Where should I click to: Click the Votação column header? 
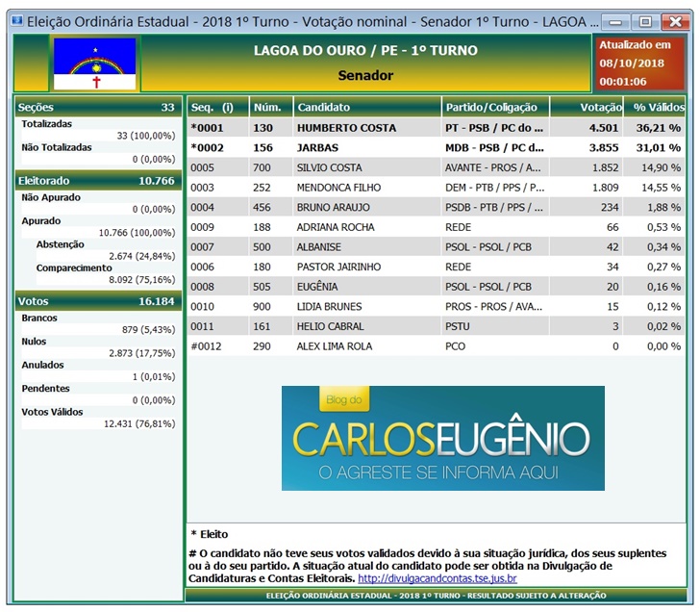(587, 107)
